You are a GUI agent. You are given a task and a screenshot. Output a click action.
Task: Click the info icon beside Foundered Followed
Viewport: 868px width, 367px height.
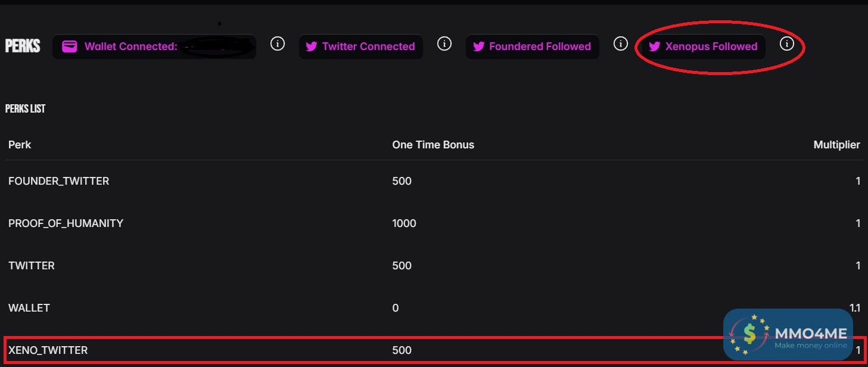click(621, 43)
